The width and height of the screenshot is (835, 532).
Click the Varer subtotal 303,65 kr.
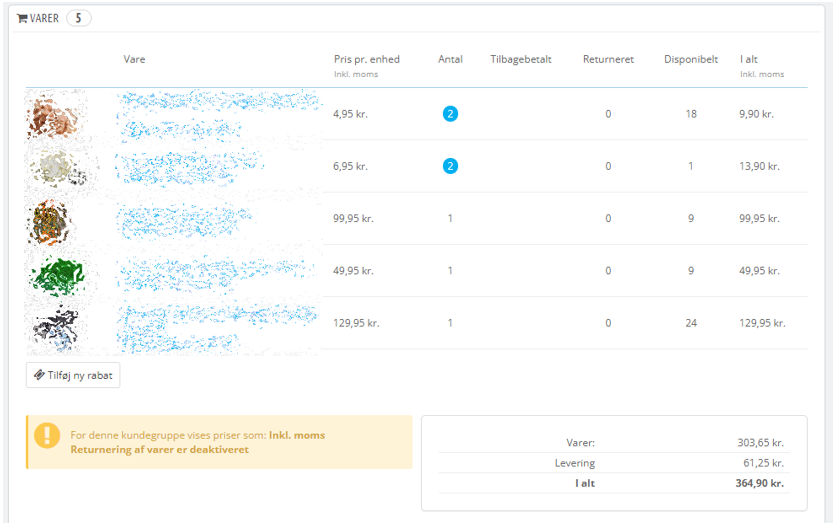[760, 443]
